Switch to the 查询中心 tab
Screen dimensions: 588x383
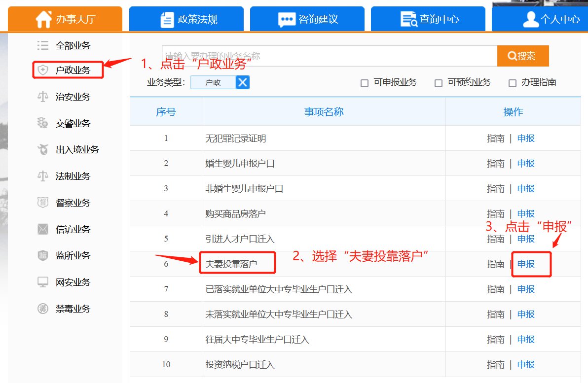tap(430, 19)
